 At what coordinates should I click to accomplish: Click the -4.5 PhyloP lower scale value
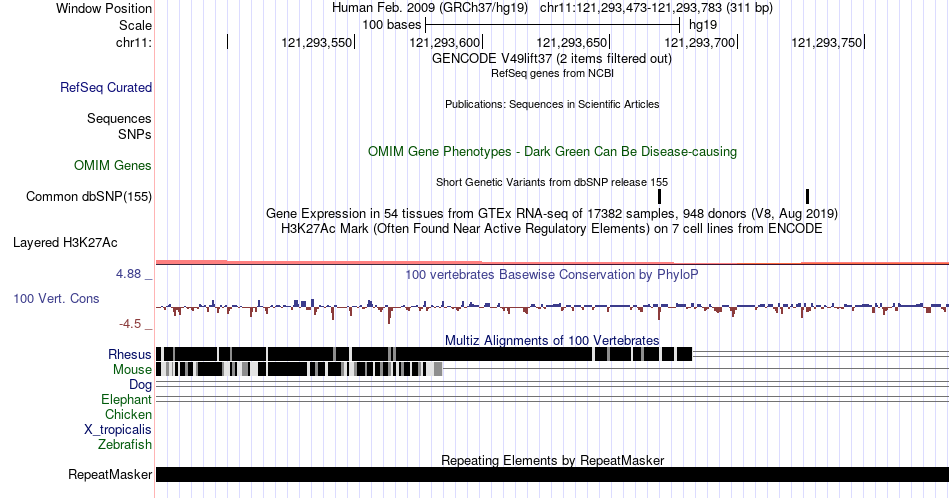(130, 324)
